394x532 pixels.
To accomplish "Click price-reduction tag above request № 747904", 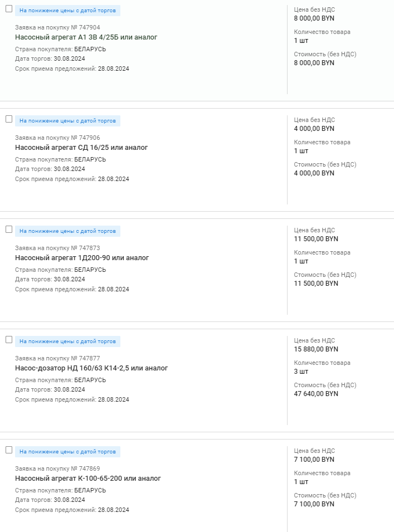I will 67,11.
